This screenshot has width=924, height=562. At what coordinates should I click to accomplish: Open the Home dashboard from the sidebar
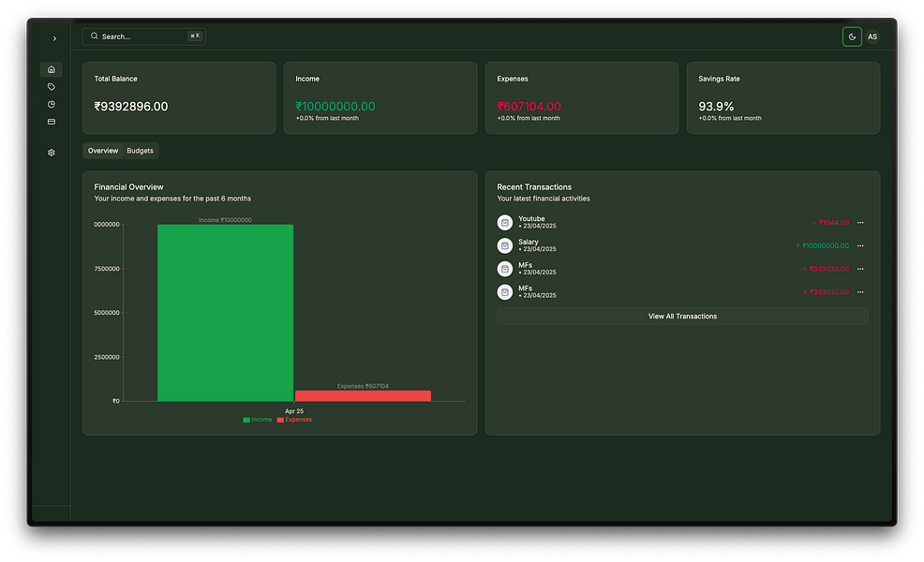pyautogui.click(x=52, y=69)
